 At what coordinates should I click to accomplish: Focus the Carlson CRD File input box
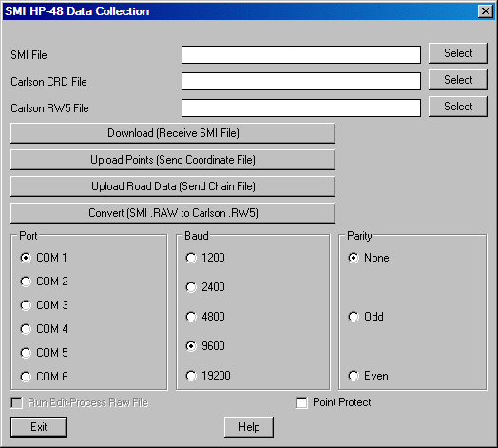coord(301,81)
